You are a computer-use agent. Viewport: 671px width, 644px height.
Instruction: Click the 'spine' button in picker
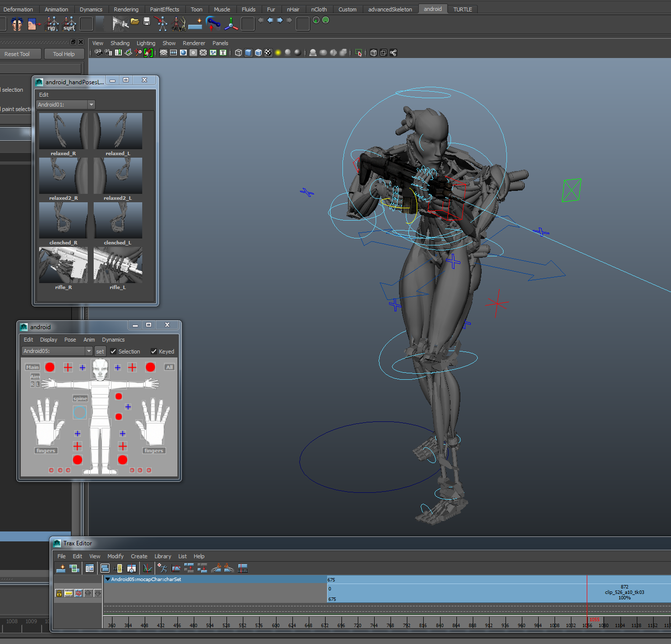click(80, 399)
